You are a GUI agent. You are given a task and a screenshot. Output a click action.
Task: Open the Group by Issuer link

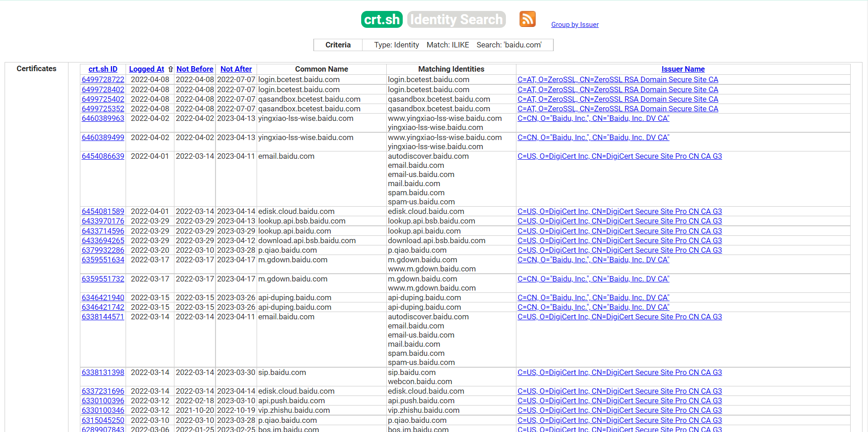pos(575,25)
